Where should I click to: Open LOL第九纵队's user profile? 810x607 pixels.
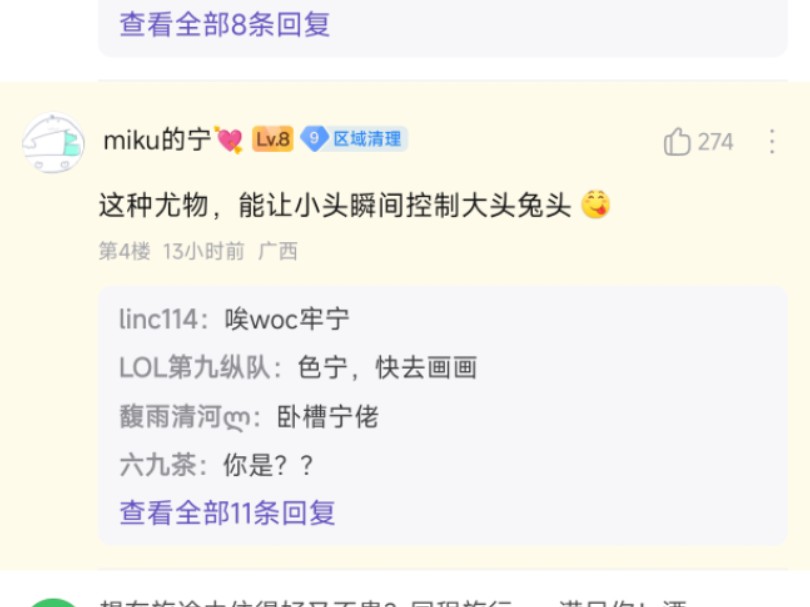click(x=195, y=368)
